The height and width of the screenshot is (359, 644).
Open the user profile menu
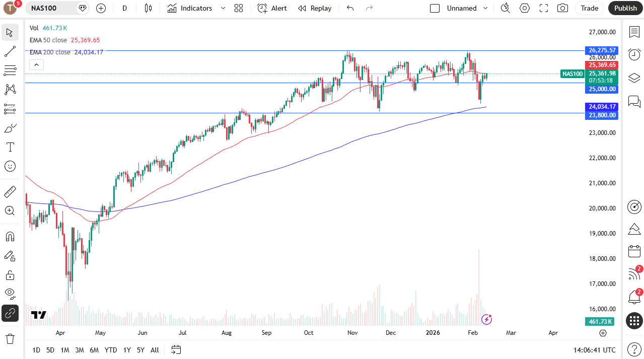[x=11, y=8]
